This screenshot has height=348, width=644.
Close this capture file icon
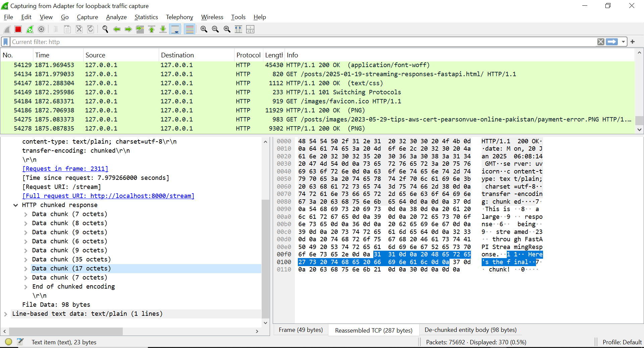[79, 30]
